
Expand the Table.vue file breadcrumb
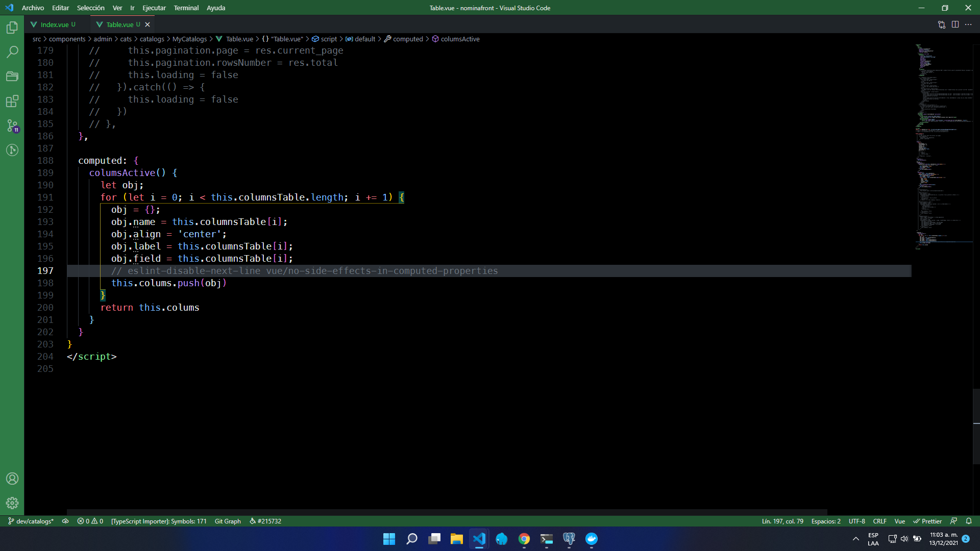(235, 39)
